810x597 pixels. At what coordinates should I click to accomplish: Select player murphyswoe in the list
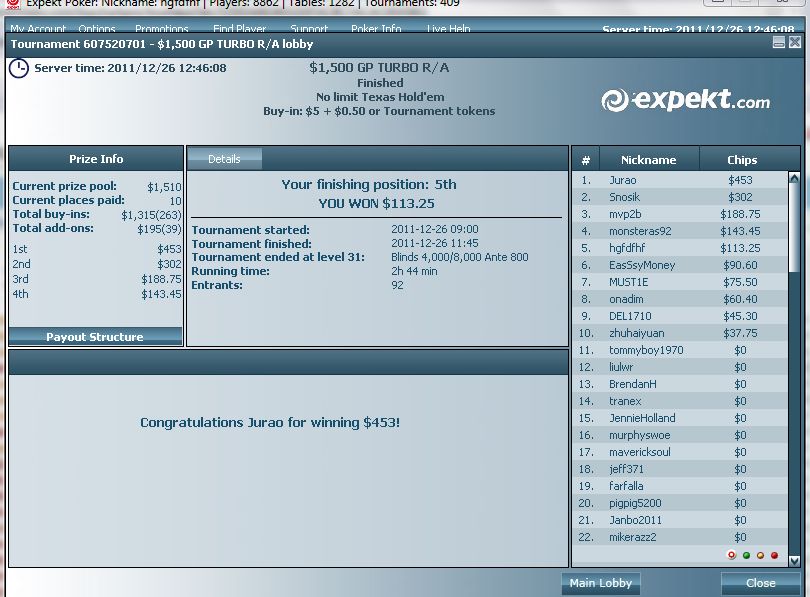point(680,435)
